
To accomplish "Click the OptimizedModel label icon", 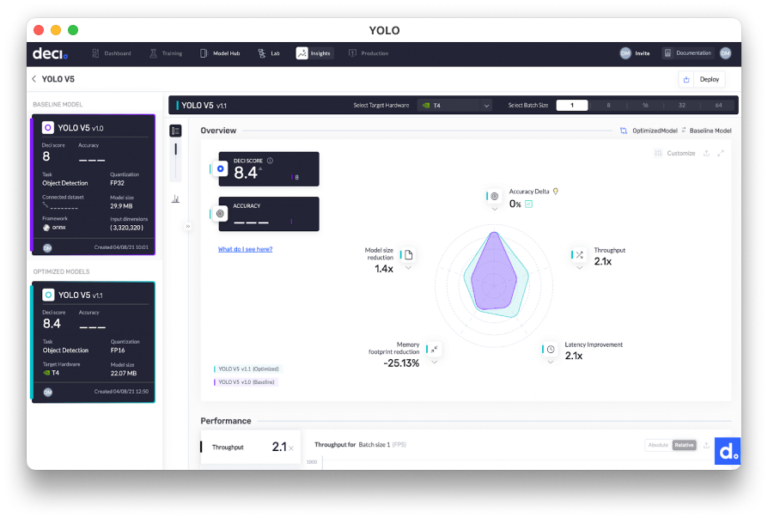I will point(624,131).
